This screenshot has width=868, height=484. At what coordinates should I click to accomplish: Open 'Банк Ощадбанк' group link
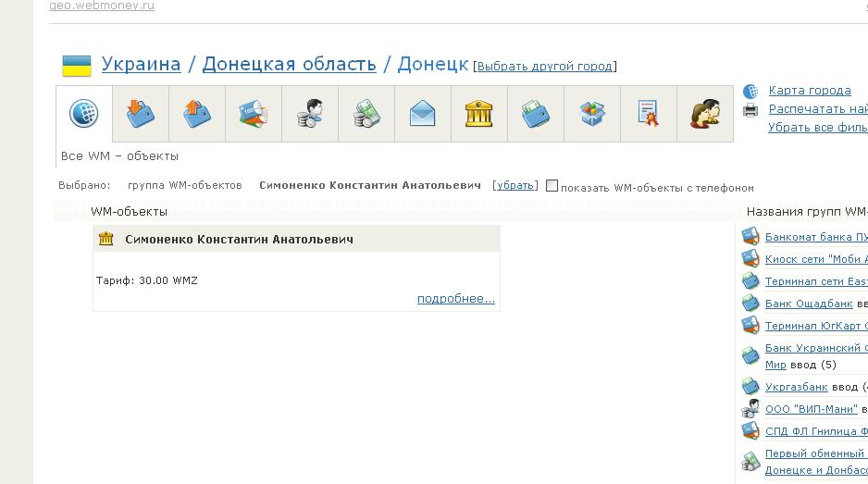tap(809, 304)
